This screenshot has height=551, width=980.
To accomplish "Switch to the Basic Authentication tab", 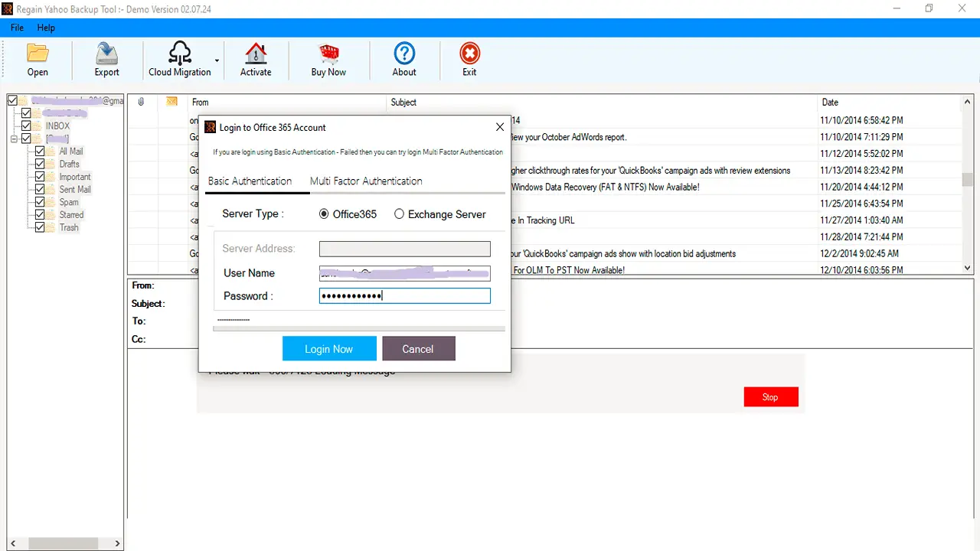I will tap(250, 181).
